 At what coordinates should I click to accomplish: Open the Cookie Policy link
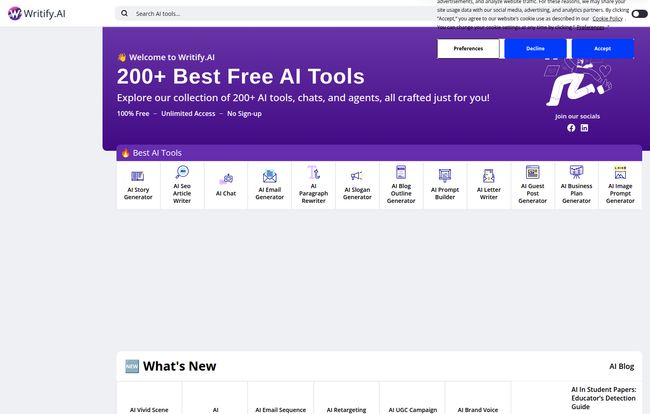pos(607,18)
